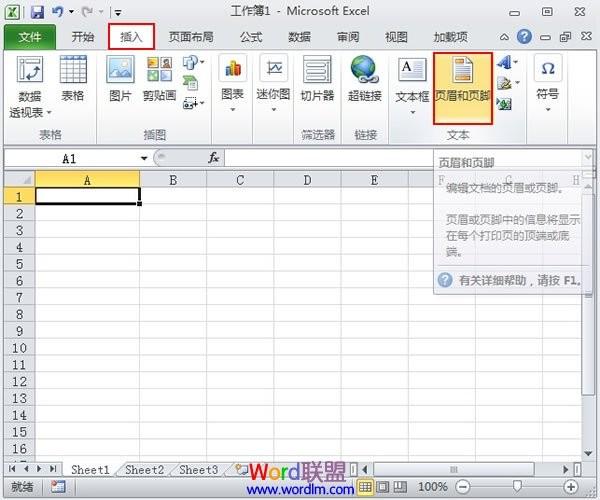Open the 数据 (Data) tab

click(299, 37)
